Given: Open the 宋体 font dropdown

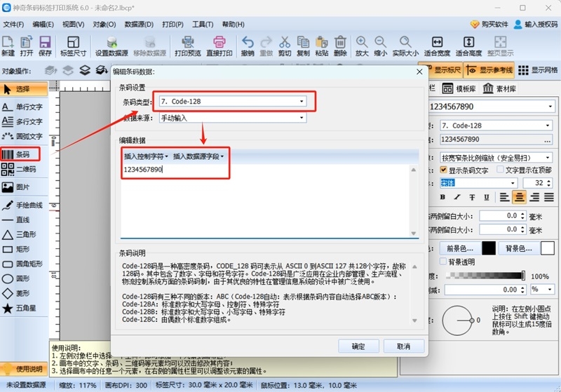Looking at the screenshot, I should [478, 183].
